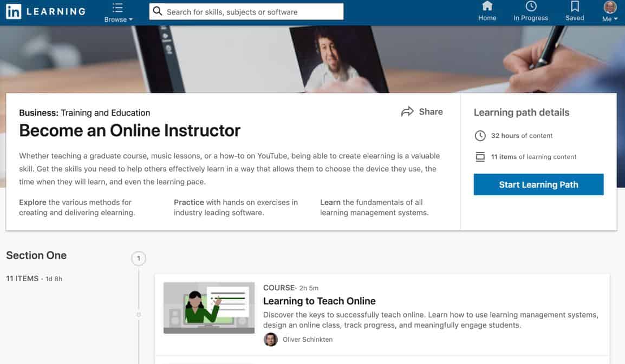Open Saved bookmark icon
The height and width of the screenshot is (364, 625).
click(x=575, y=6)
